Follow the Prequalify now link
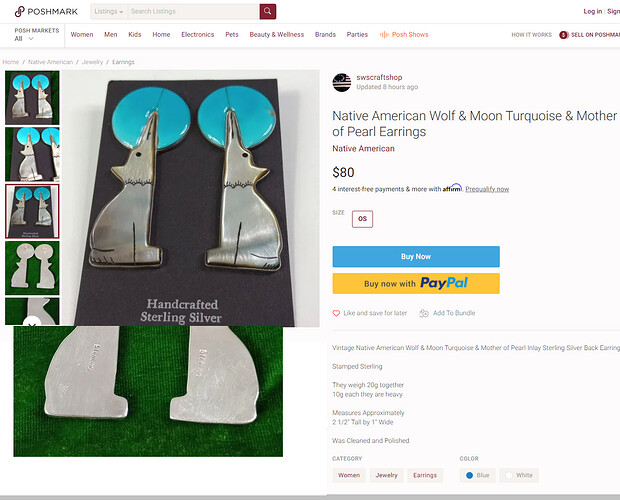The width and height of the screenshot is (620, 500). [487, 189]
